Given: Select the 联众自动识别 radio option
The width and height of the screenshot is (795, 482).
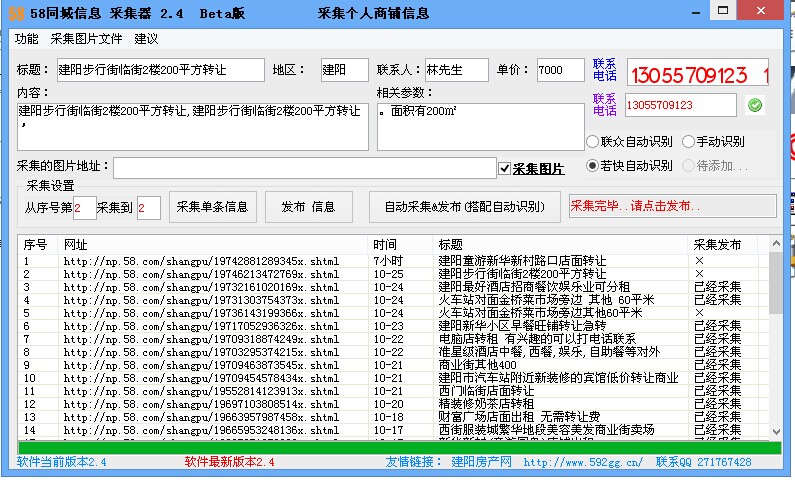Looking at the screenshot, I should pos(593,142).
